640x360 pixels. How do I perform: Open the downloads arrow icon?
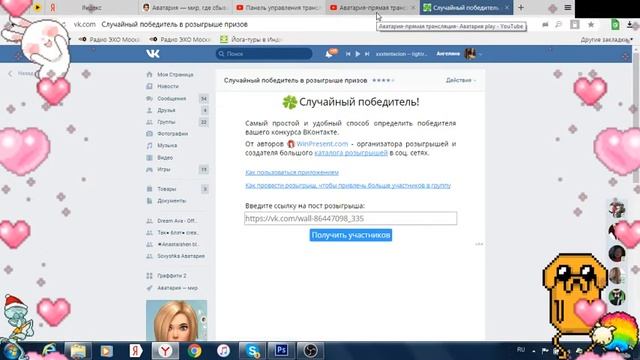pyautogui.click(x=629, y=24)
